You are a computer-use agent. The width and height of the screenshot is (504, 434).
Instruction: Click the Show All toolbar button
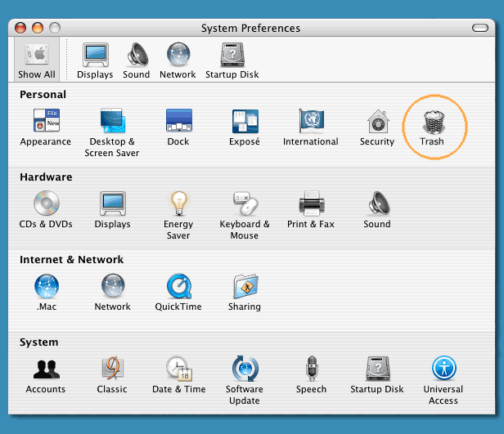(x=36, y=60)
